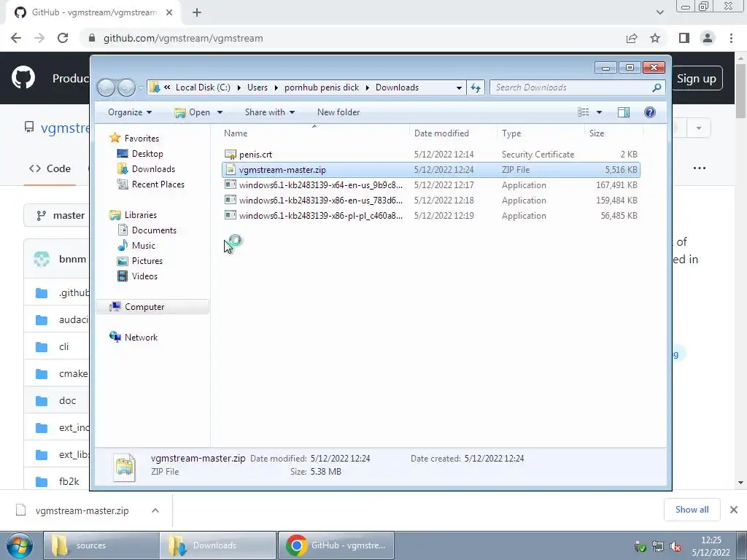Viewport: 747px width, 560px height.
Task: Click Open button in Explorer toolbar
Action: tap(193, 112)
